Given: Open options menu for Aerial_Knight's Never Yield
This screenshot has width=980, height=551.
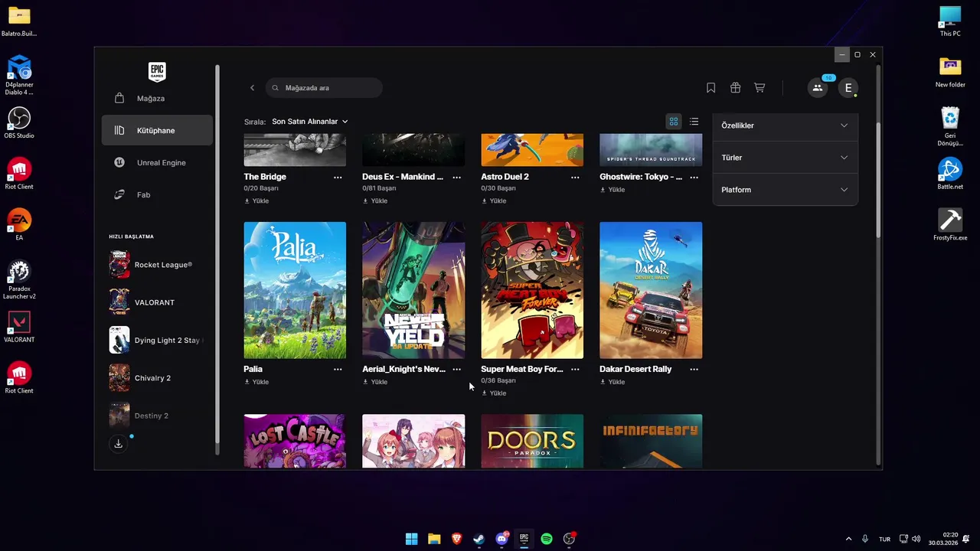Looking at the screenshot, I should (456, 369).
